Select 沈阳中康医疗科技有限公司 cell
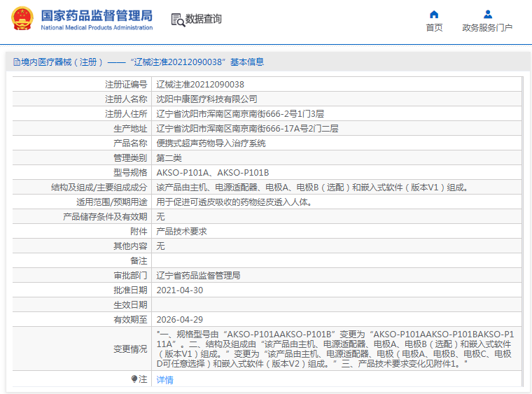This screenshot has width=532, height=394. pyautogui.click(x=206, y=99)
